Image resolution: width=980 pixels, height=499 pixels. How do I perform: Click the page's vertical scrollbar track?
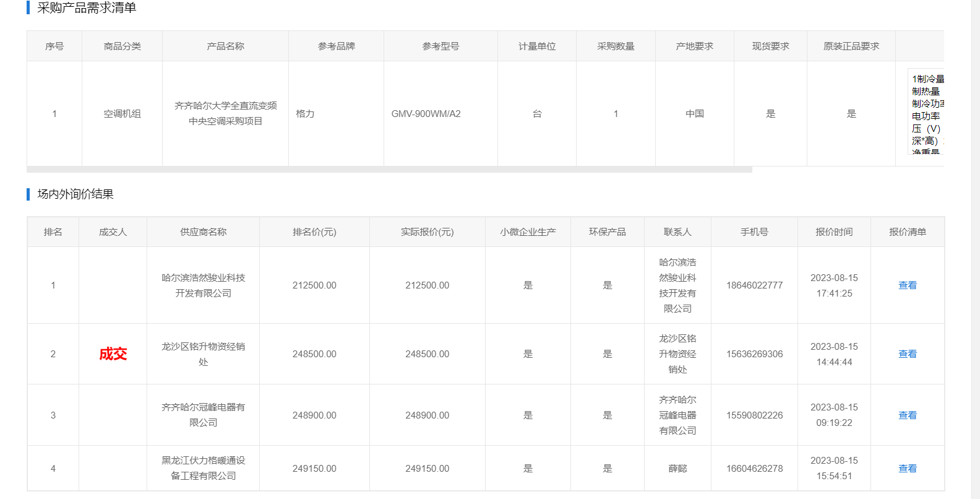pyautogui.click(x=975, y=248)
